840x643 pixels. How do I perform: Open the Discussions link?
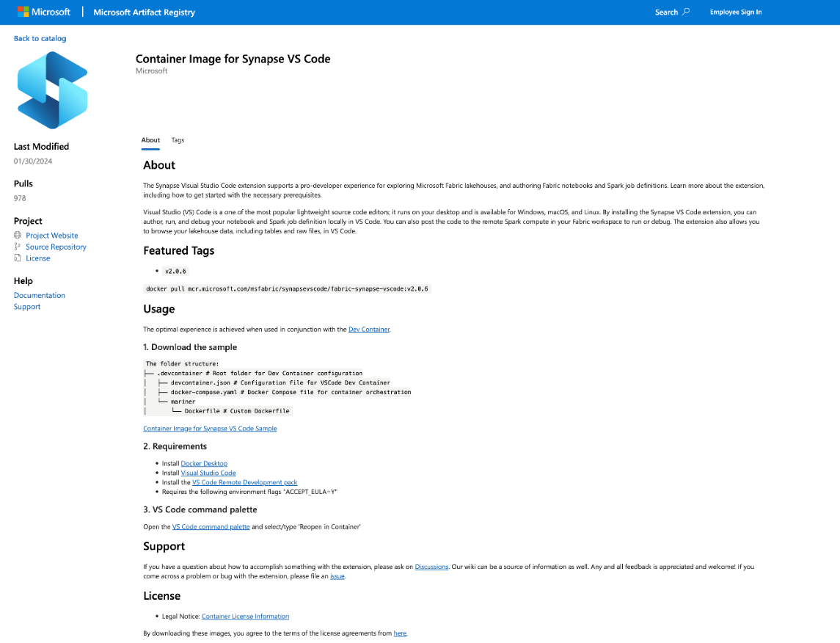point(431,567)
